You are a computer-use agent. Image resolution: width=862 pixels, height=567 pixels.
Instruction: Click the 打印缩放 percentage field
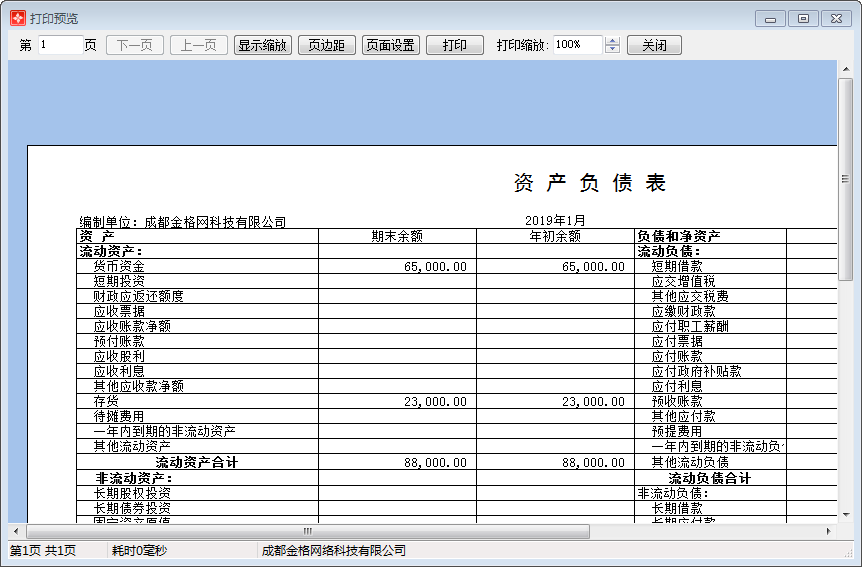pos(577,45)
